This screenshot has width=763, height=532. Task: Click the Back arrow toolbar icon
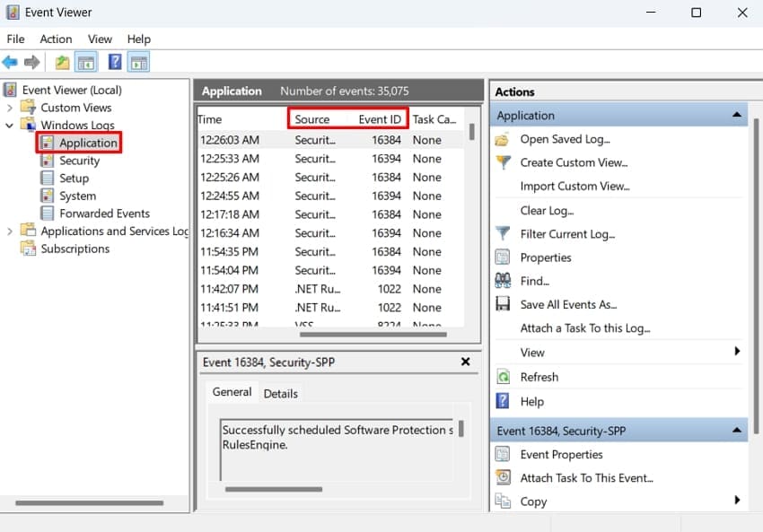pyautogui.click(x=10, y=62)
